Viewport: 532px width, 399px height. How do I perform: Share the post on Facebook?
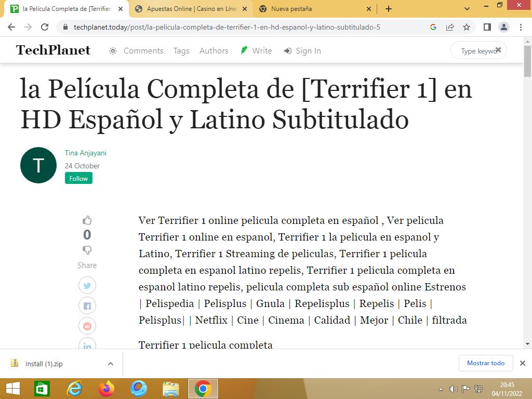[x=87, y=305]
